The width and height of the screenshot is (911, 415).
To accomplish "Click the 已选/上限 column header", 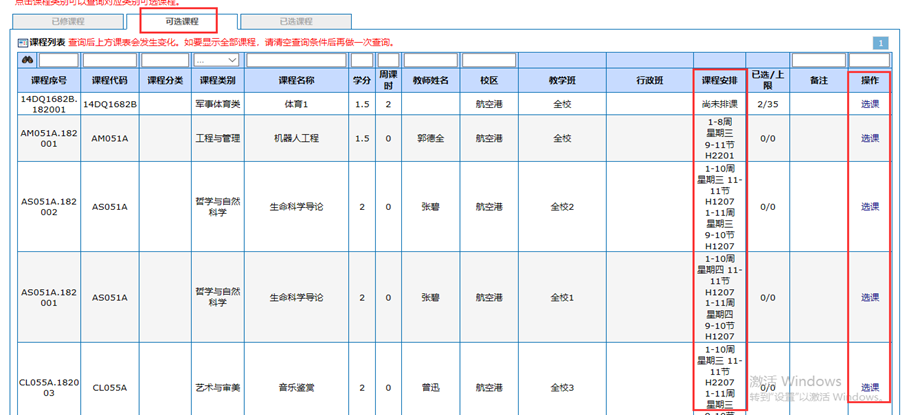I will click(768, 80).
